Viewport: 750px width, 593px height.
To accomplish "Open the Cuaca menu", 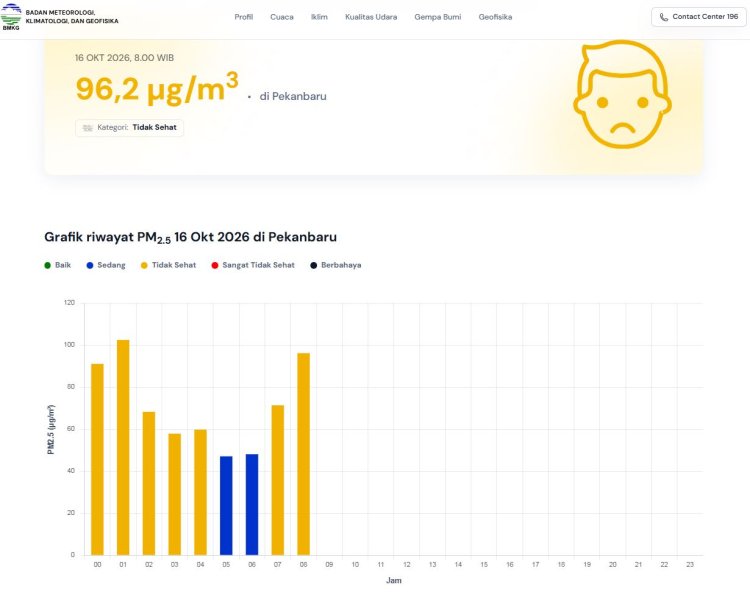I will click(282, 17).
